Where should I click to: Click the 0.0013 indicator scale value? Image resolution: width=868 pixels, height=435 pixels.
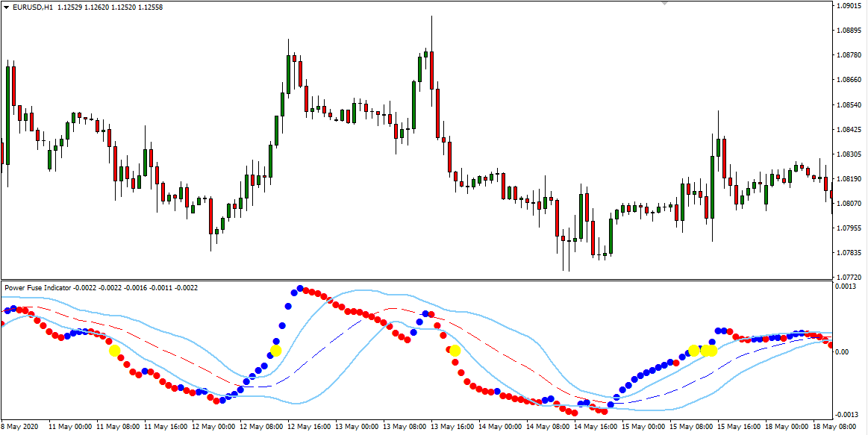click(x=846, y=287)
